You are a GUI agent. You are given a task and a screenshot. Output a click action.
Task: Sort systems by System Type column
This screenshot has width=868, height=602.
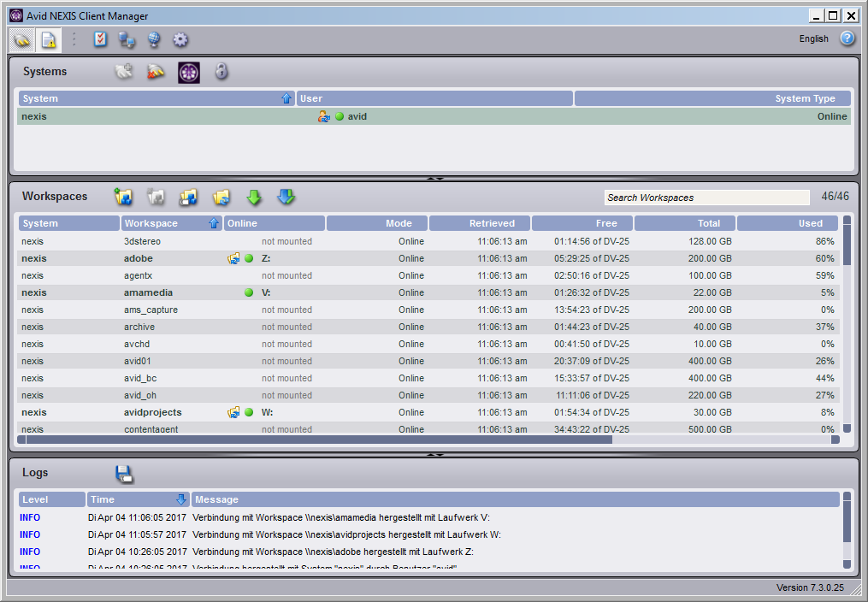click(x=712, y=98)
